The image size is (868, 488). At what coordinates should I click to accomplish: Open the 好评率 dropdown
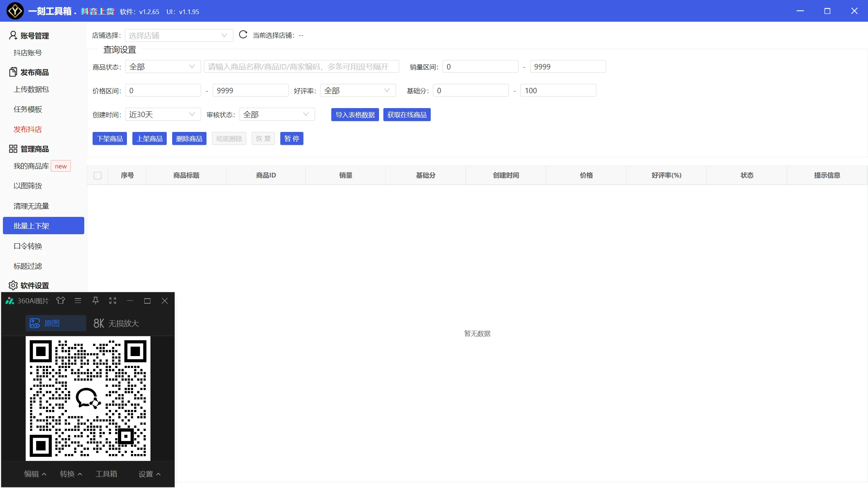click(x=358, y=90)
